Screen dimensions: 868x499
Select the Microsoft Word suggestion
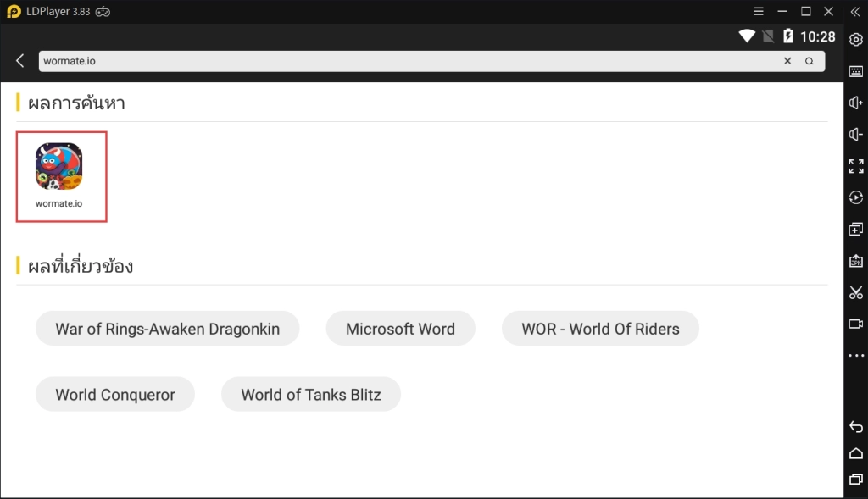400,328
